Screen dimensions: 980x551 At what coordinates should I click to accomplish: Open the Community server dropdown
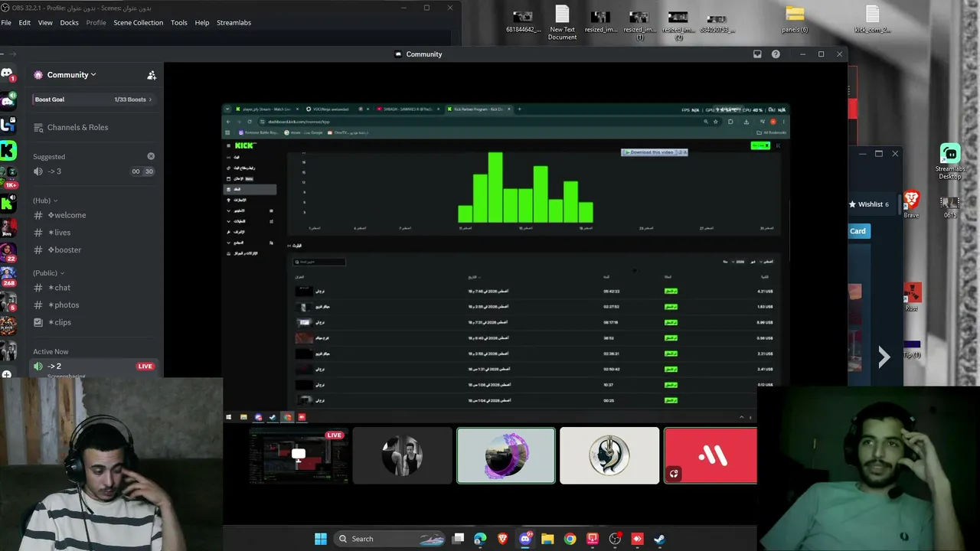pos(71,75)
